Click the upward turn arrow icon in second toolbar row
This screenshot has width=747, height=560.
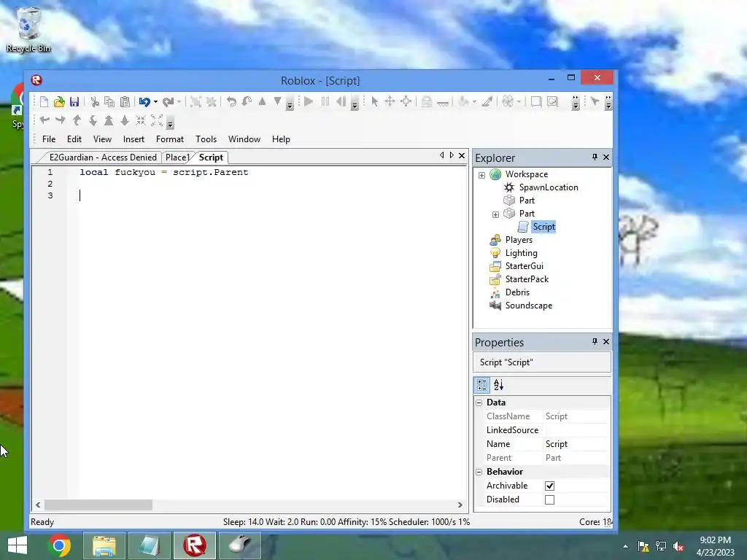pos(77,120)
